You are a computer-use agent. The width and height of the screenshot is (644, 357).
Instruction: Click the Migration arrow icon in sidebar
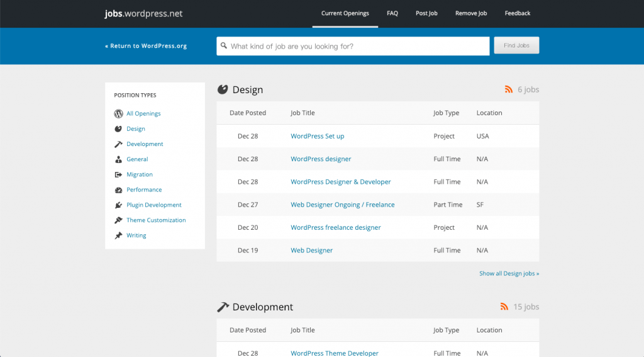coord(118,174)
